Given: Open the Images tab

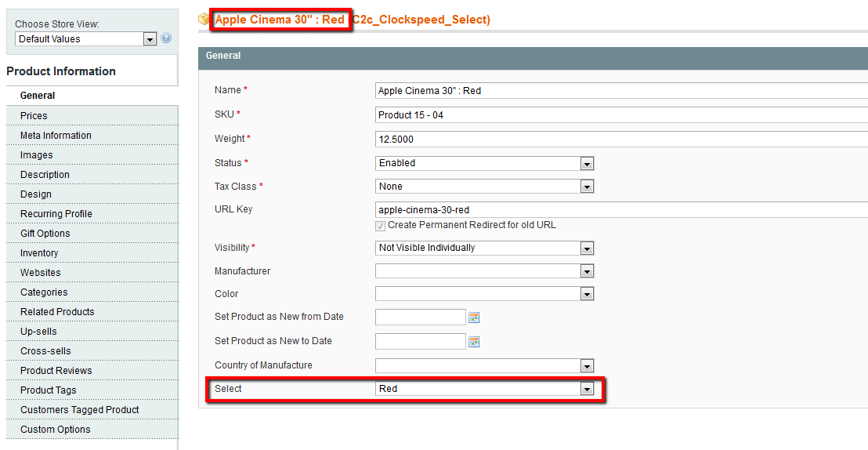Looking at the screenshot, I should (92, 154).
